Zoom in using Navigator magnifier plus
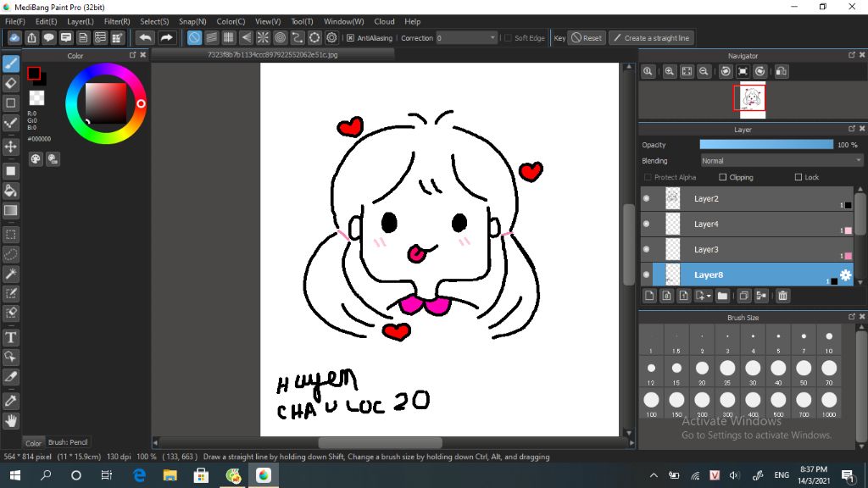Image resolution: width=868 pixels, height=488 pixels. pos(670,71)
